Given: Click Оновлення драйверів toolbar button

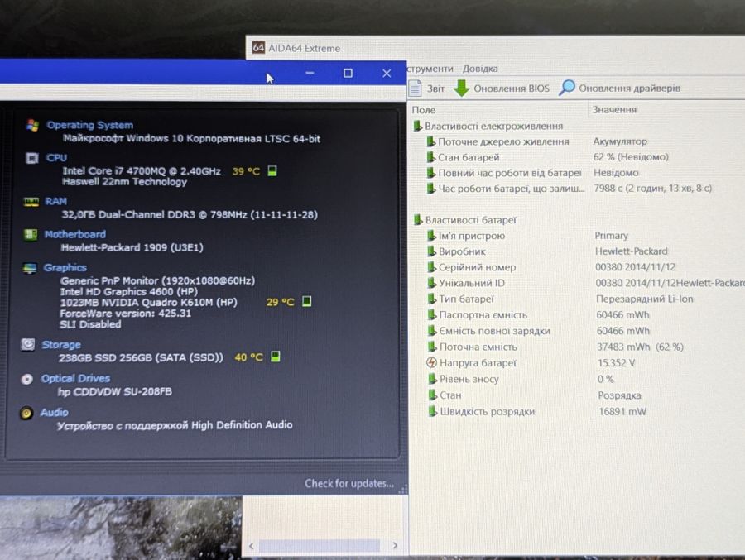Looking at the screenshot, I should [619, 88].
